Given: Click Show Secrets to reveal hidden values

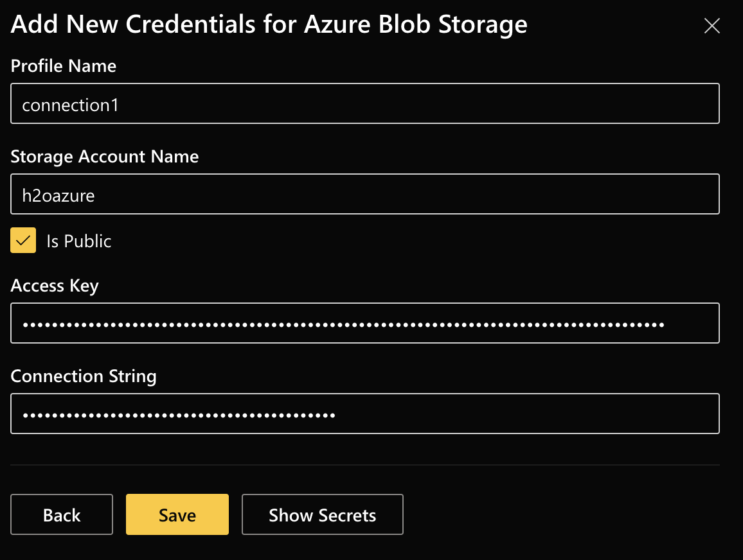Looking at the screenshot, I should [x=322, y=514].
